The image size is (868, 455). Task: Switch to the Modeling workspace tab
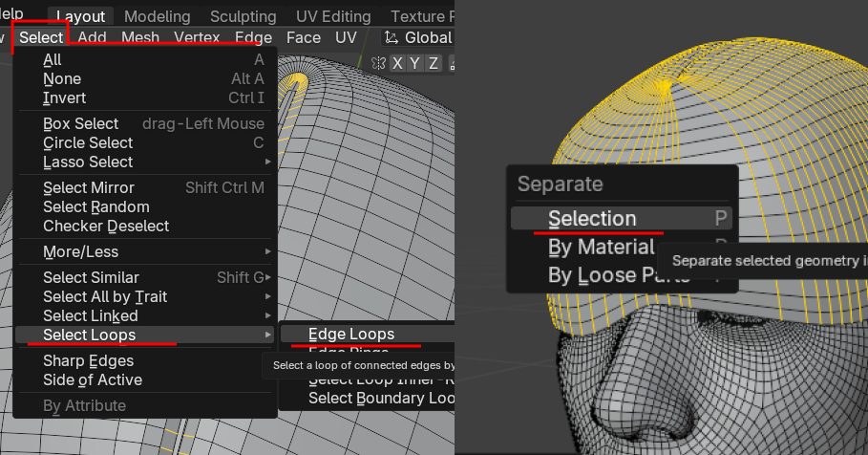pos(158,16)
